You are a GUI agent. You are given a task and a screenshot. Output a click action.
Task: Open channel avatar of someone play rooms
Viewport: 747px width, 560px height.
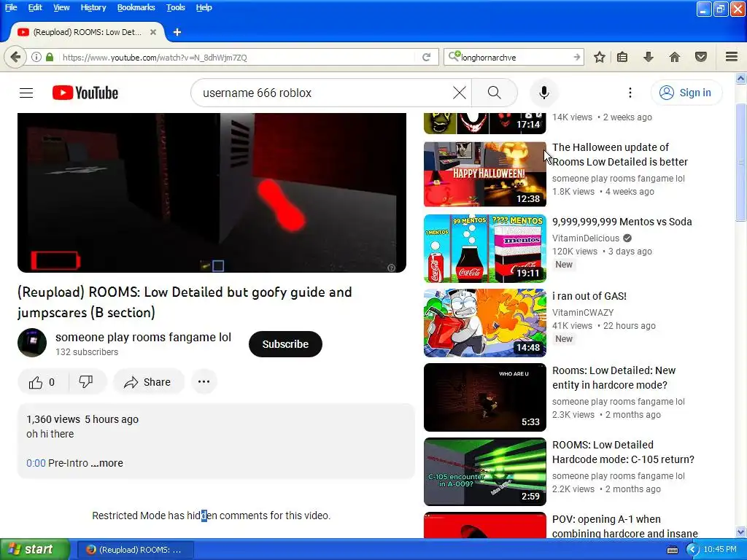click(32, 343)
